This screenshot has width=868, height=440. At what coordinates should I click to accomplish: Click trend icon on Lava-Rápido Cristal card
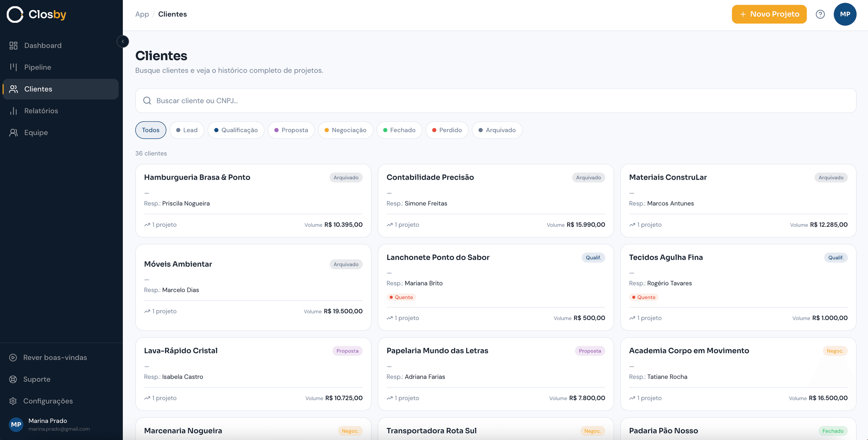point(147,398)
